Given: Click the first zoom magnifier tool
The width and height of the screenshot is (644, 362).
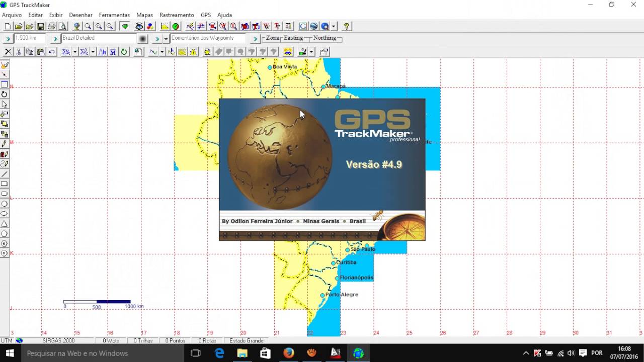Looking at the screenshot, I should pyautogui.click(x=88, y=26).
